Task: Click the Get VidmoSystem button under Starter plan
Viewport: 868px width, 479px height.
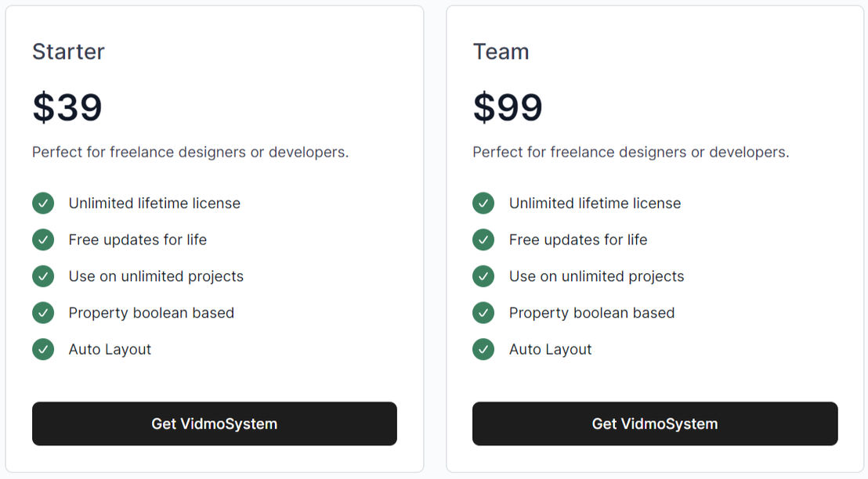Action: point(214,423)
